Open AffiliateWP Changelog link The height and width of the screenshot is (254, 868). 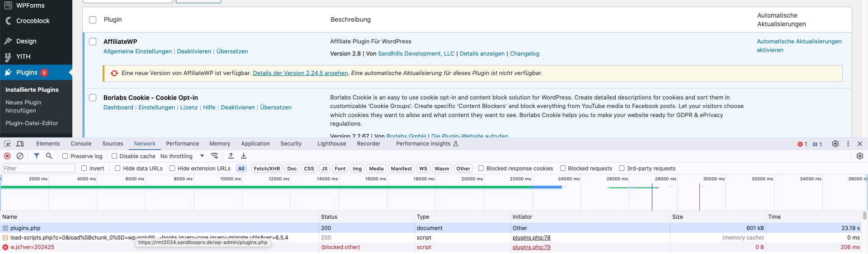[524, 54]
